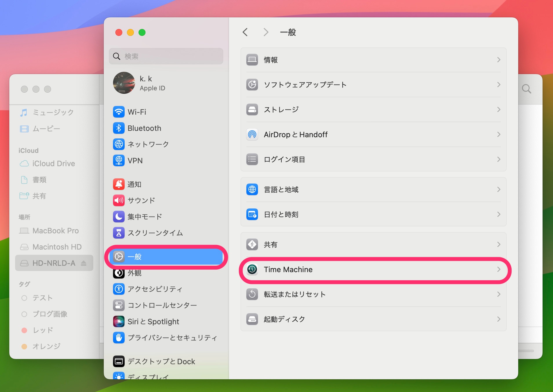Viewport: 553px width, 392px height.
Task: Expand the 言語と地域 row chevron
Action: click(499, 189)
